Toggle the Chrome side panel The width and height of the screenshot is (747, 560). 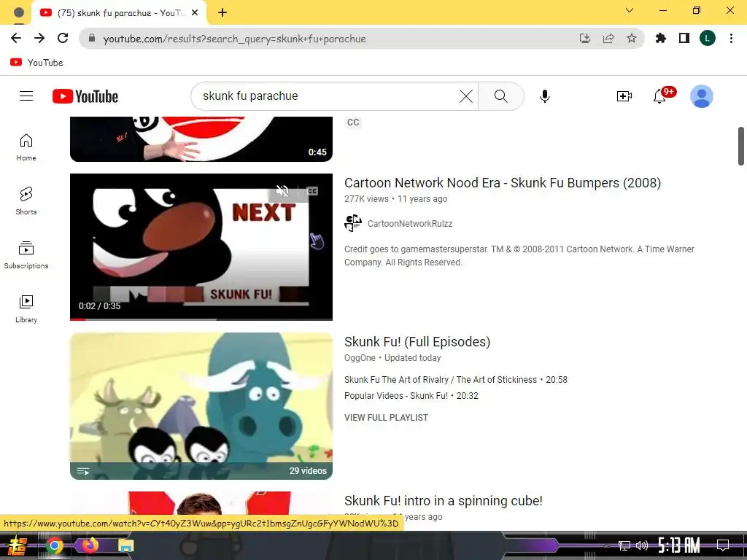coord(684,38)
